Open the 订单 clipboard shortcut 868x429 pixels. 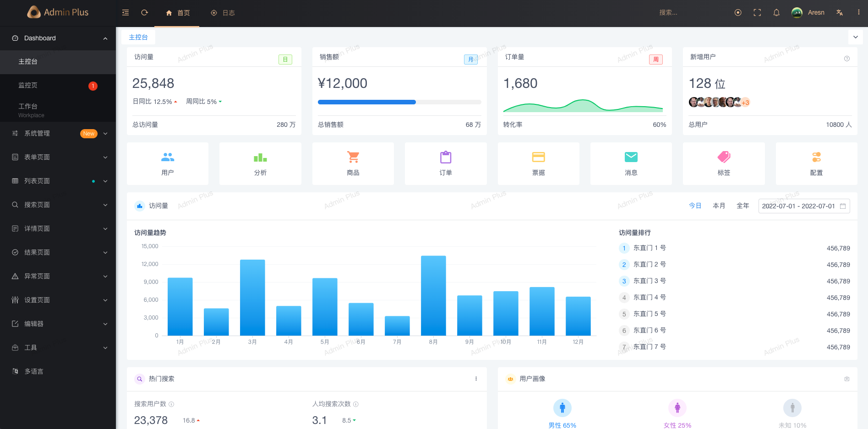click(446, 164)
